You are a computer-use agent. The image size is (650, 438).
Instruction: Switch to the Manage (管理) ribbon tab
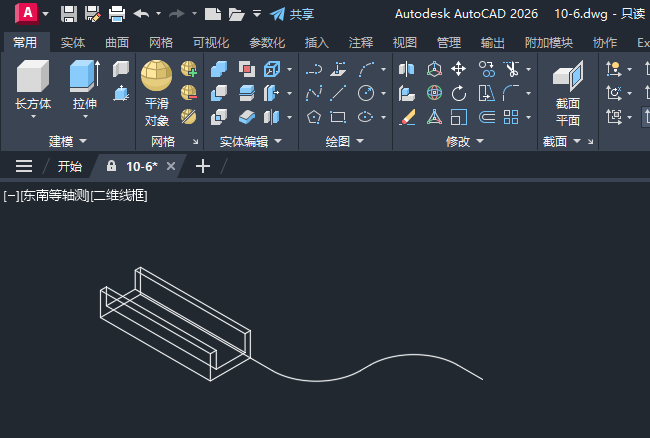tap(449, 42)
